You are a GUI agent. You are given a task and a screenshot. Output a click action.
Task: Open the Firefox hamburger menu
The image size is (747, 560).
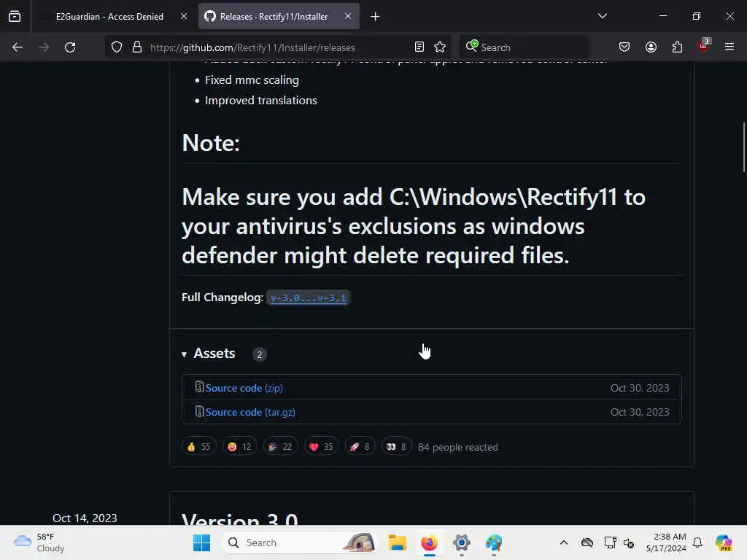point(729,47)
